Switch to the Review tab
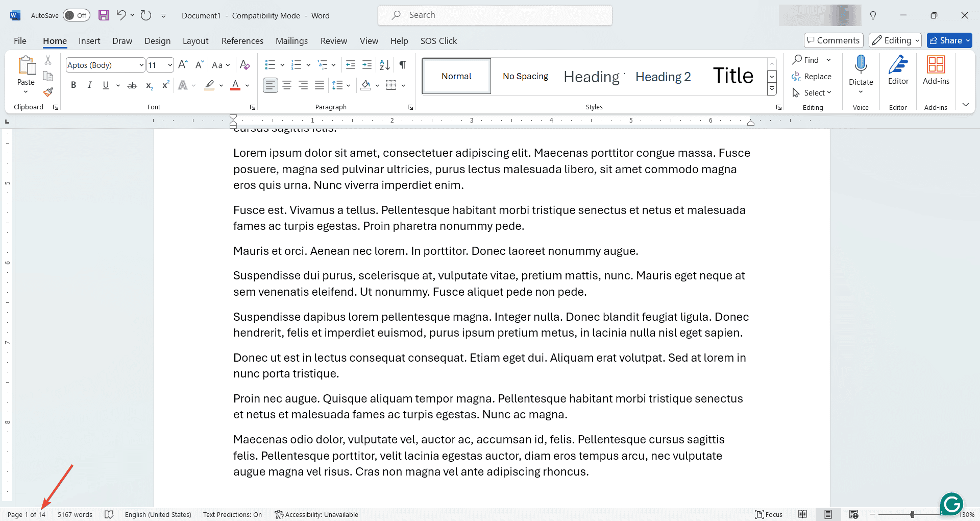 (x=334, y=41)
